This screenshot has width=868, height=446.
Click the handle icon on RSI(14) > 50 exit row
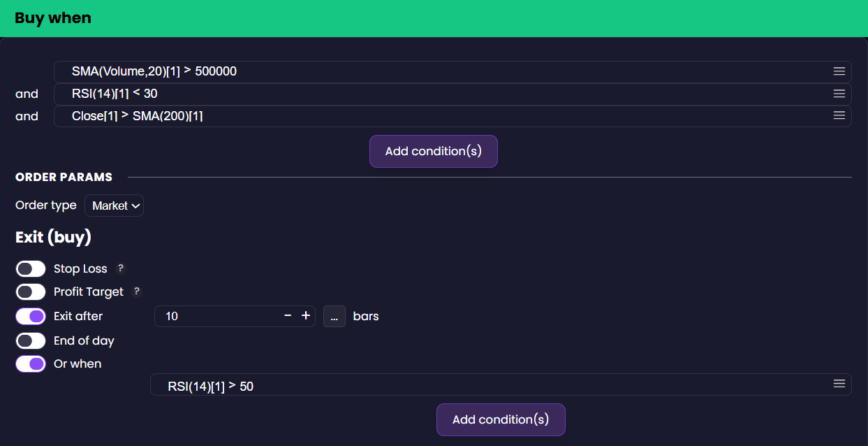(x=839, y=384)
